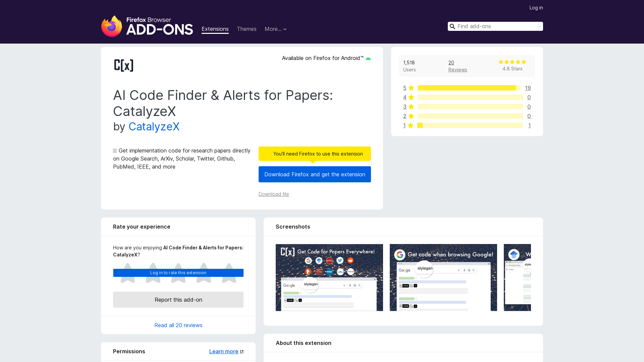Click 'You'll need Firefox' notice text
This screenshot has width=644, height=362.
[318, 154]
